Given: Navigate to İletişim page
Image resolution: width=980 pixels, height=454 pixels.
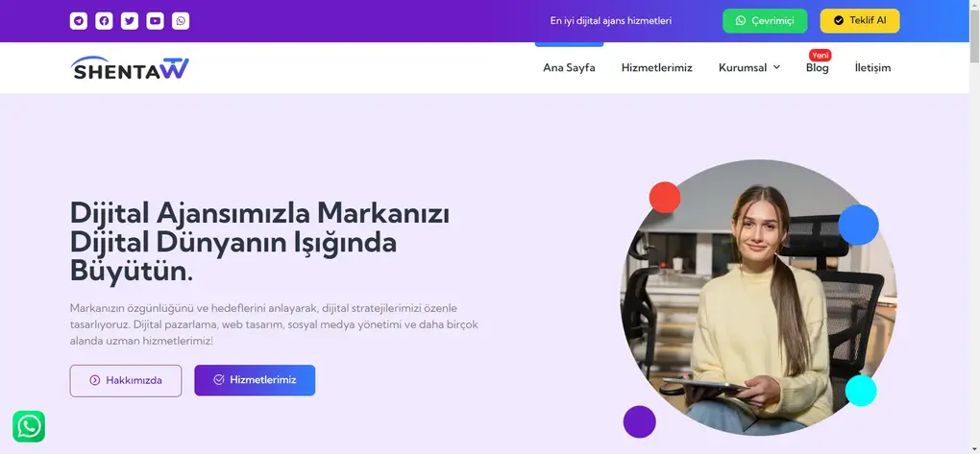Looking at the screenshot, I should pos(872,67).
